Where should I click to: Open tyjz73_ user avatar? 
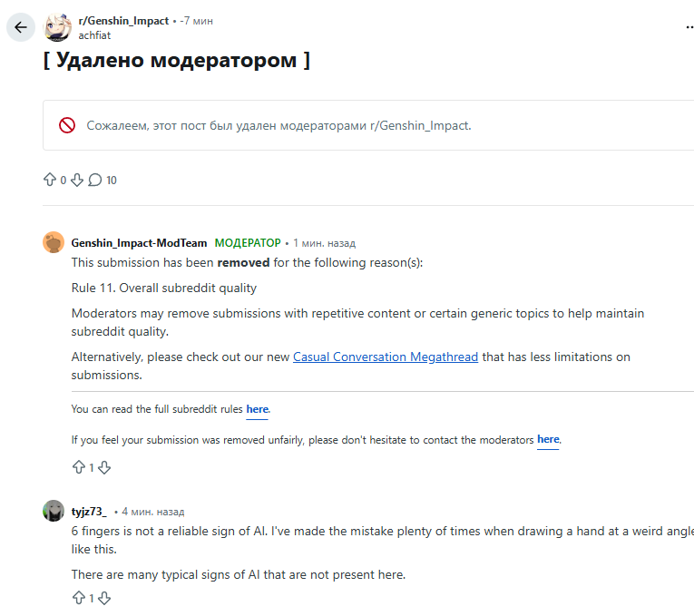pyautogui.click(x=54, y=511)
